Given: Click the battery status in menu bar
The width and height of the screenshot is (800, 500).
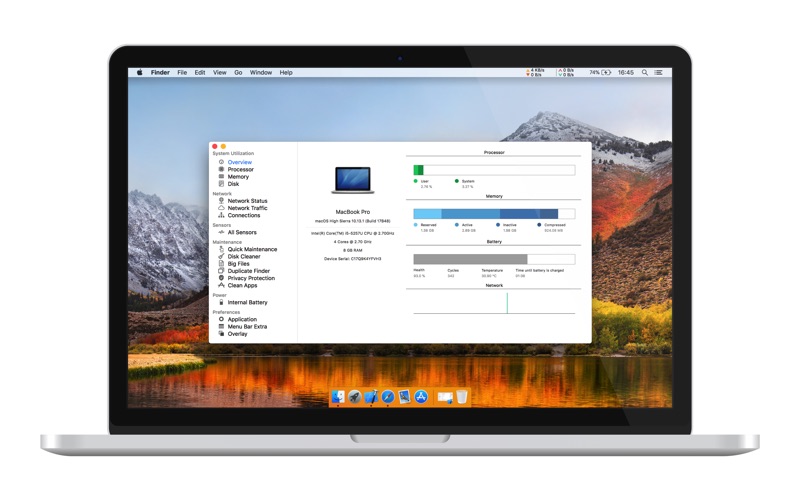Looking at the screenshot, I should pyautogui.click(x=600, y=72).
